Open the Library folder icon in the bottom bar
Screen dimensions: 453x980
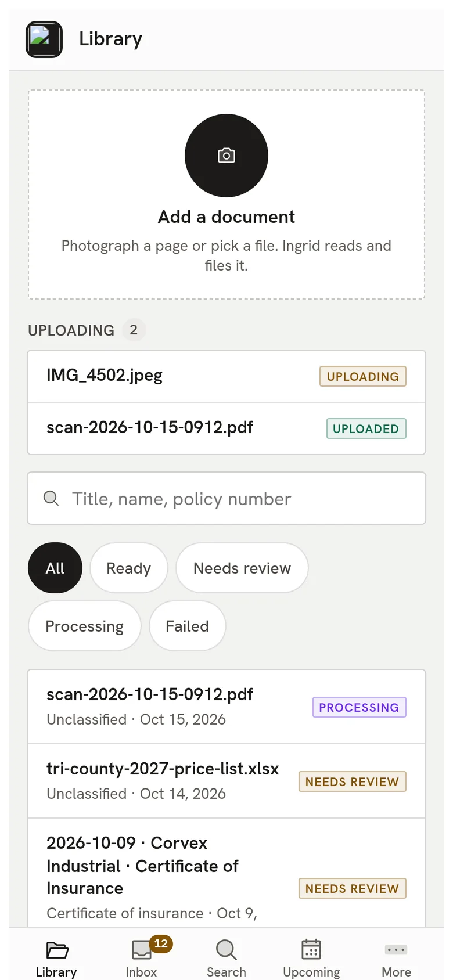(x=57, y=950)
